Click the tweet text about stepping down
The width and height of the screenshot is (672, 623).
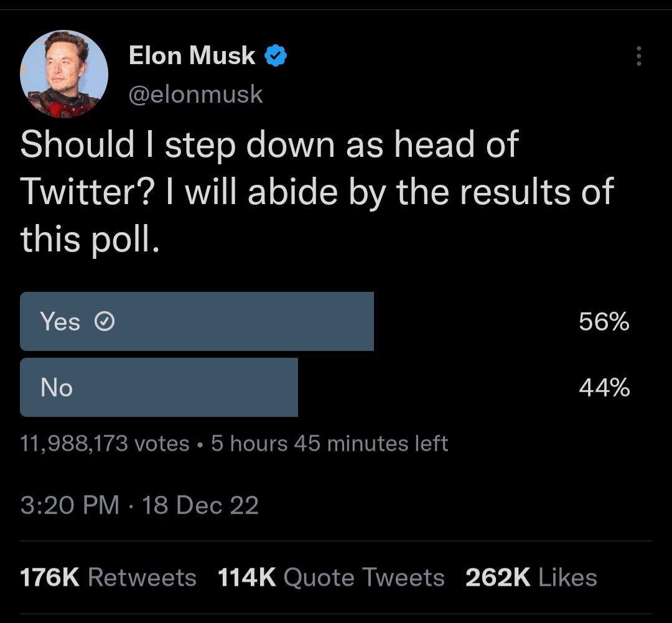coord(317,192)
